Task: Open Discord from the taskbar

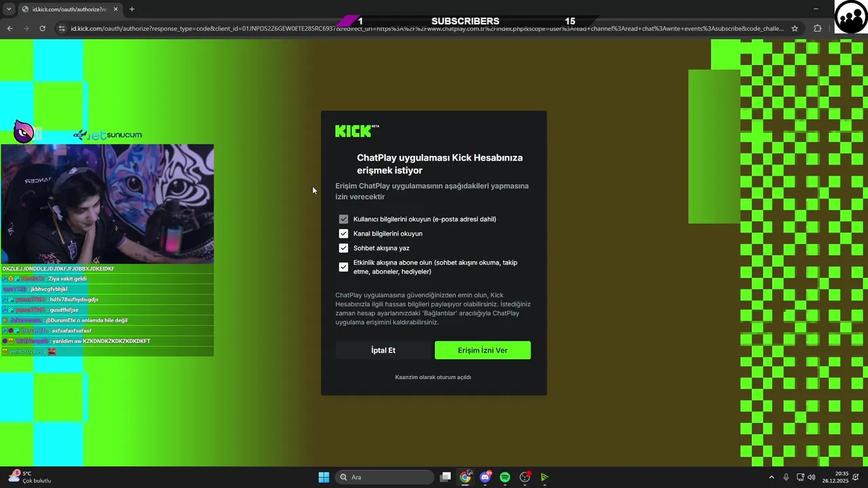Action: [485, 477]
